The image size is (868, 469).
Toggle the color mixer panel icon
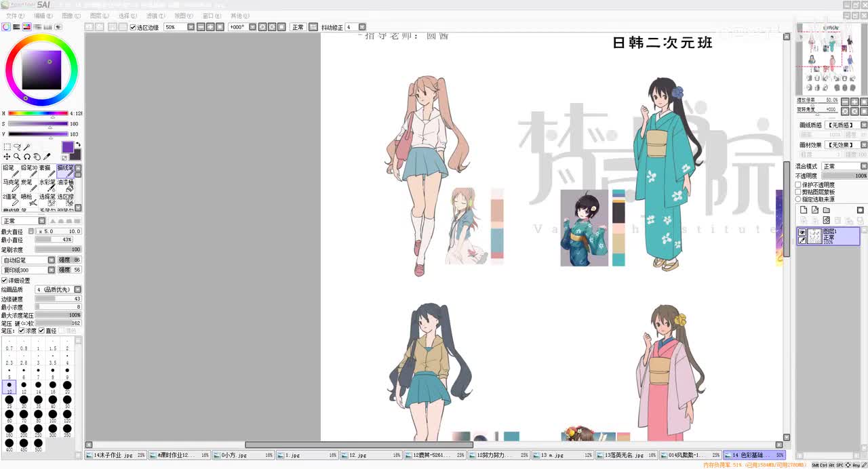(37, 27)
